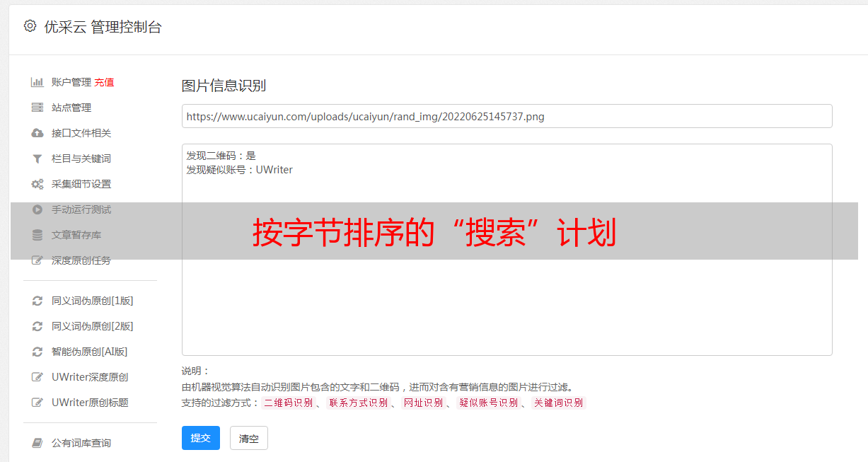Screen dimensions: 868x462
Task: Click the red 充值 link
Action: coord(104,82)
